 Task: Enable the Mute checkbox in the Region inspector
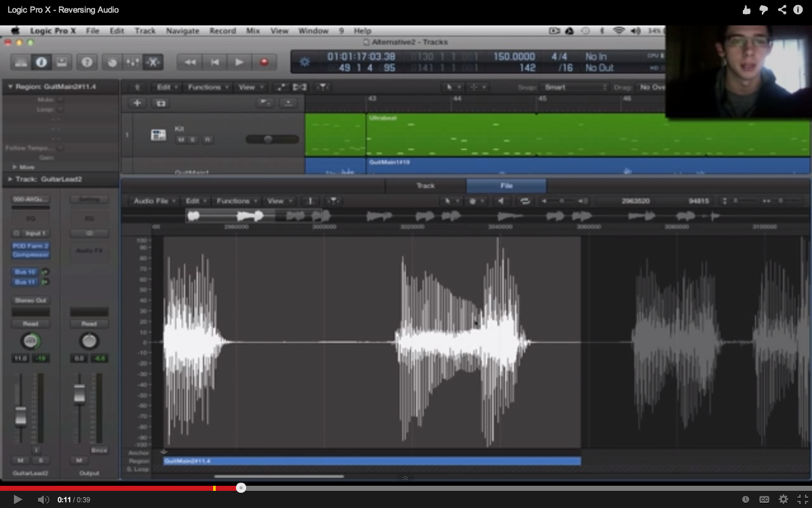[60, 100]
